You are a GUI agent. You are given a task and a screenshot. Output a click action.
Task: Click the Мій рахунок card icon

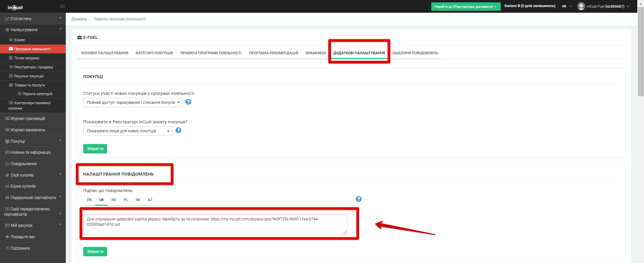coord(7,225)
